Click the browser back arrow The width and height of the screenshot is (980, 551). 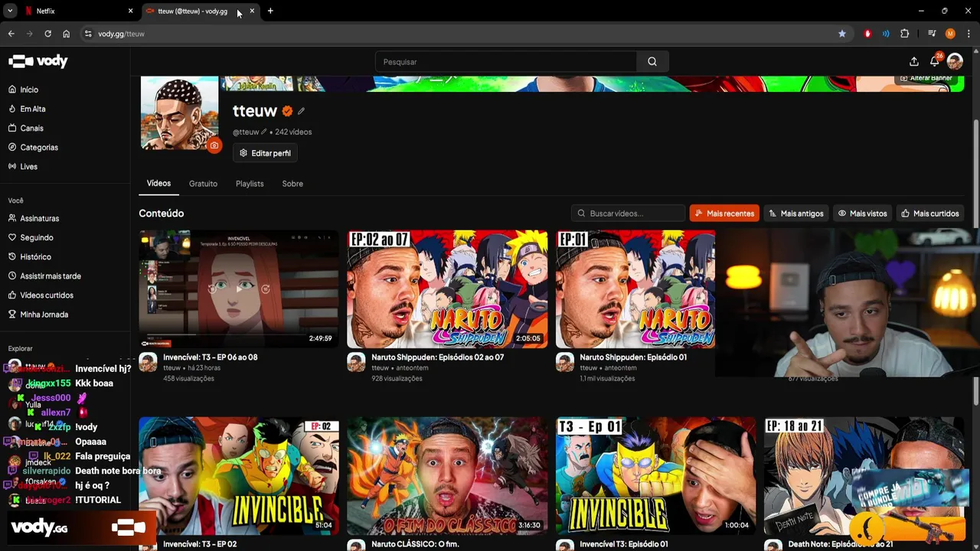(11, 34)
